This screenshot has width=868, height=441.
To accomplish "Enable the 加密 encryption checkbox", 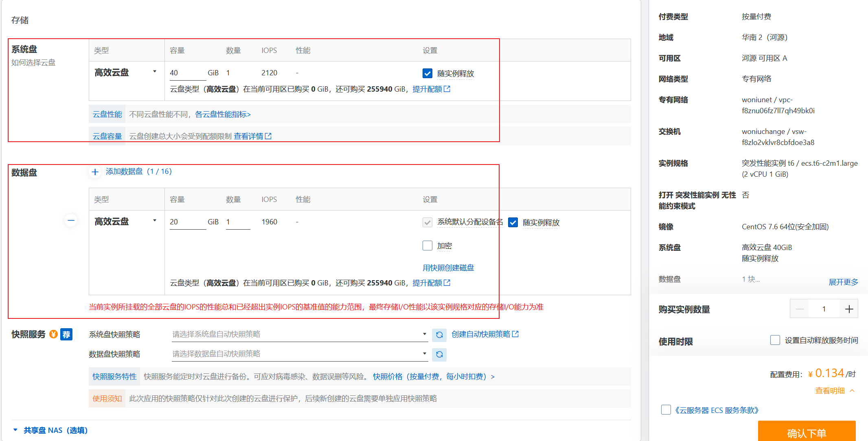I will tap(427, 246).
